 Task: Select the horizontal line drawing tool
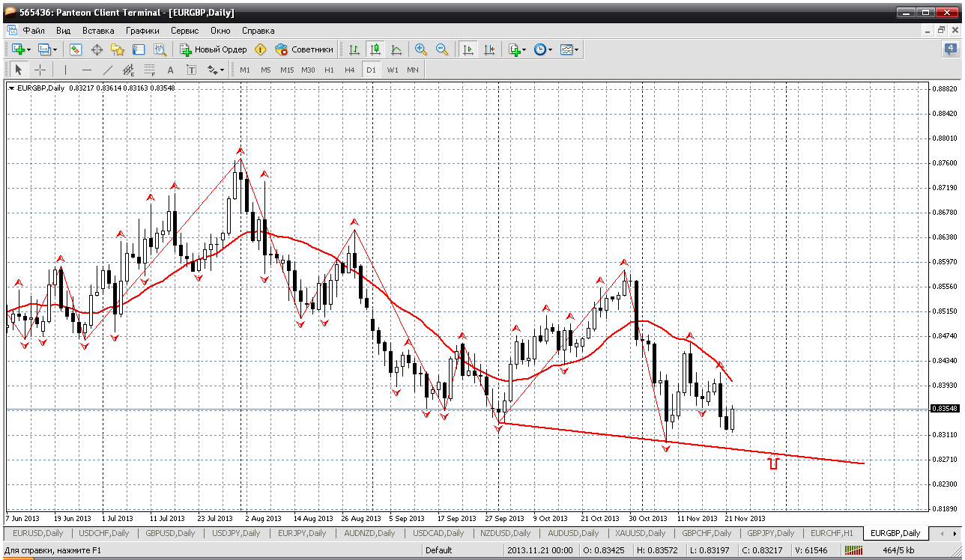[86, 70]
